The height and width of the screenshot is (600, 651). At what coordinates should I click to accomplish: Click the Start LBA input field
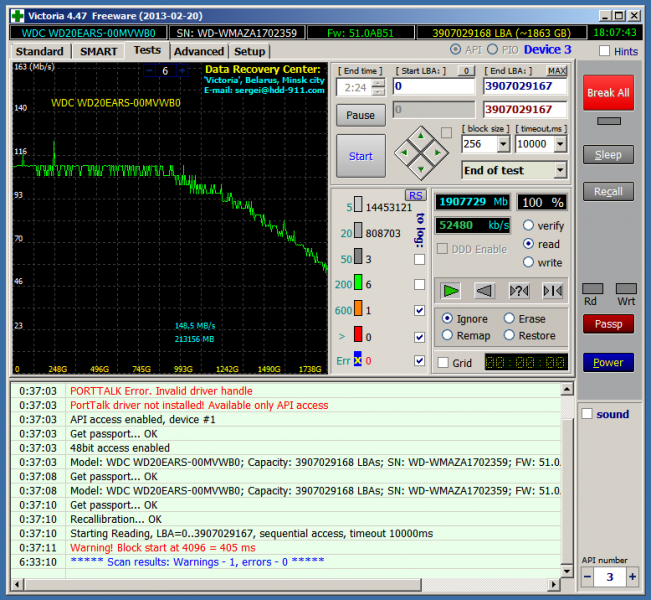pos(434,87)
